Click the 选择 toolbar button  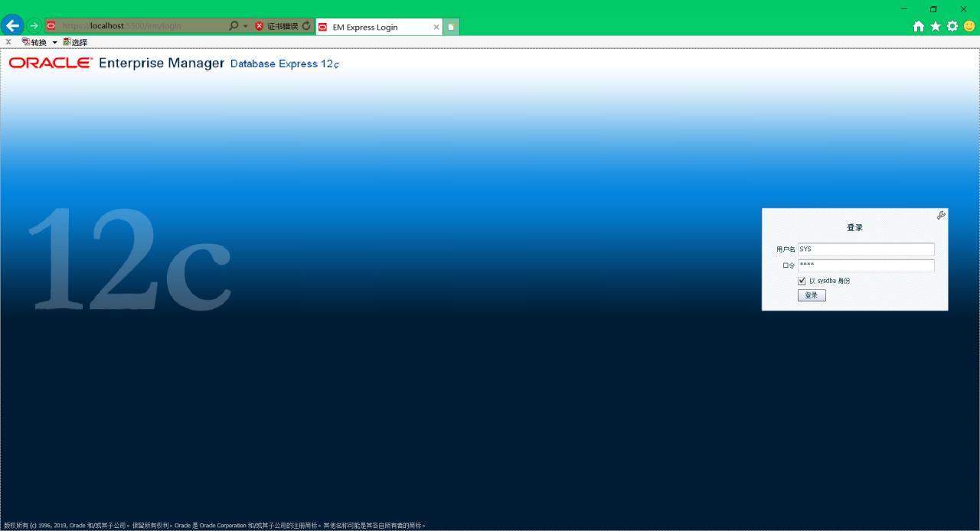click(75, 42)
